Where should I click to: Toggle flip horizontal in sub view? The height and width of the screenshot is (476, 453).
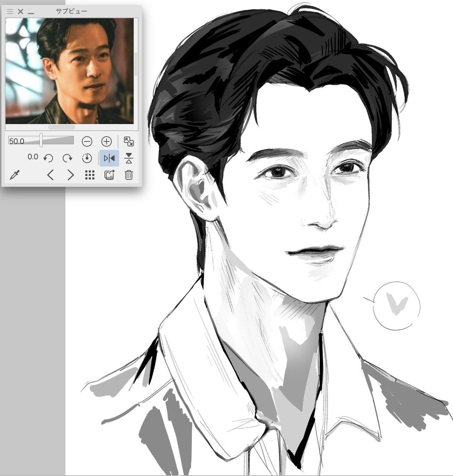tap(109, 158)
